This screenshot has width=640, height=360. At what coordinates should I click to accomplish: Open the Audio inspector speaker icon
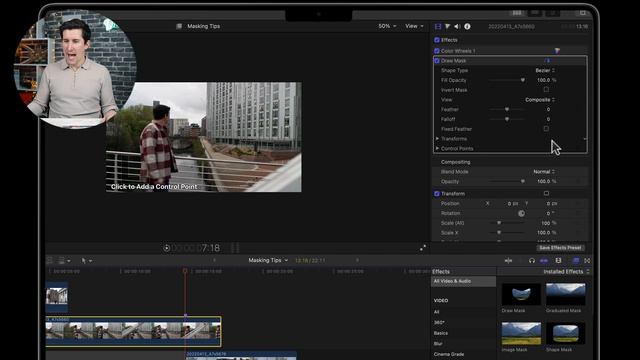tap(457, 27)
